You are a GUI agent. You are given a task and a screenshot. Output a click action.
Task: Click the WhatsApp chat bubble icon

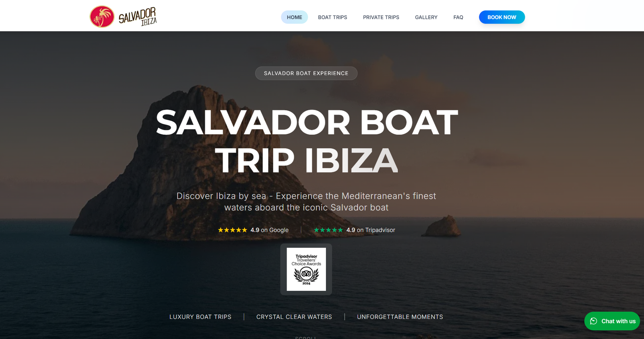click(x=593, y=321)
